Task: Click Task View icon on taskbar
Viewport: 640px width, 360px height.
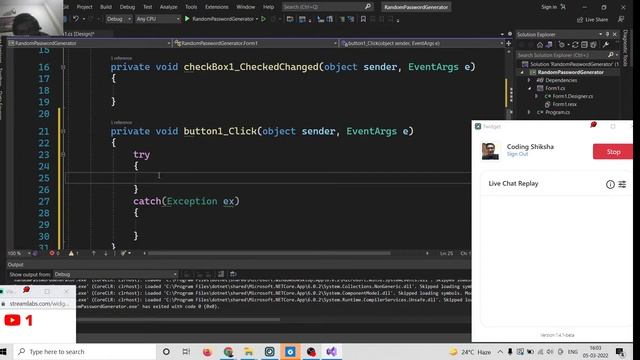Action: pyautogui.click(x=186, y=351)
